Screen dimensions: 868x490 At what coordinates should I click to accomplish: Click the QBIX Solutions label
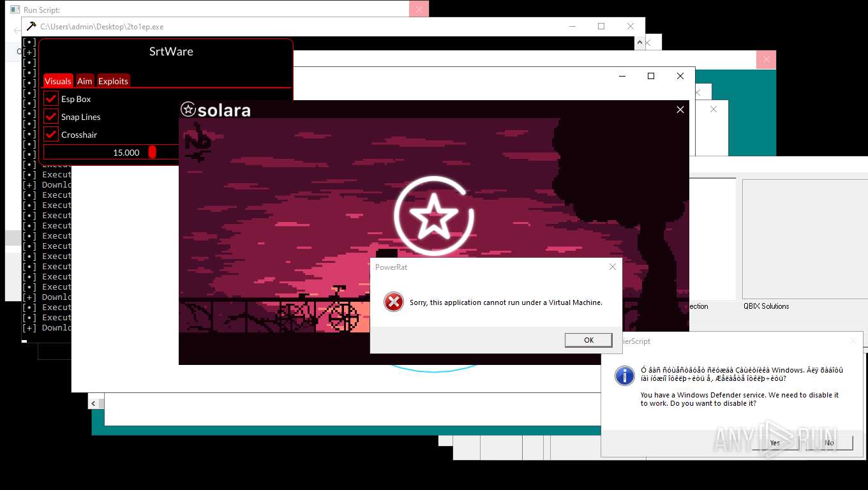pos(766,306)
